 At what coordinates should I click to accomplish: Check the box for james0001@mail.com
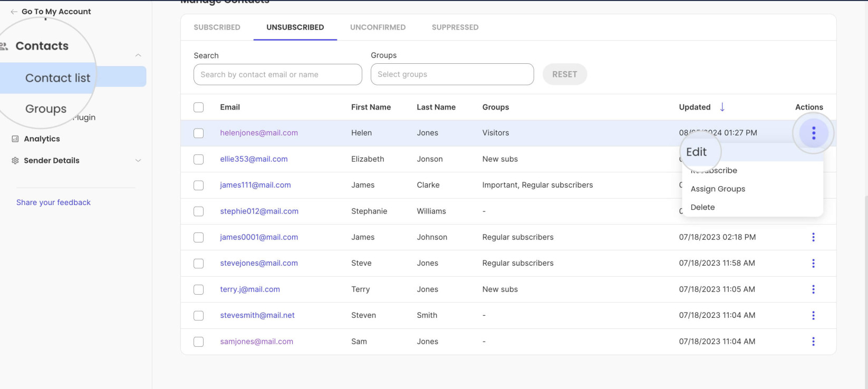point(198,237)
